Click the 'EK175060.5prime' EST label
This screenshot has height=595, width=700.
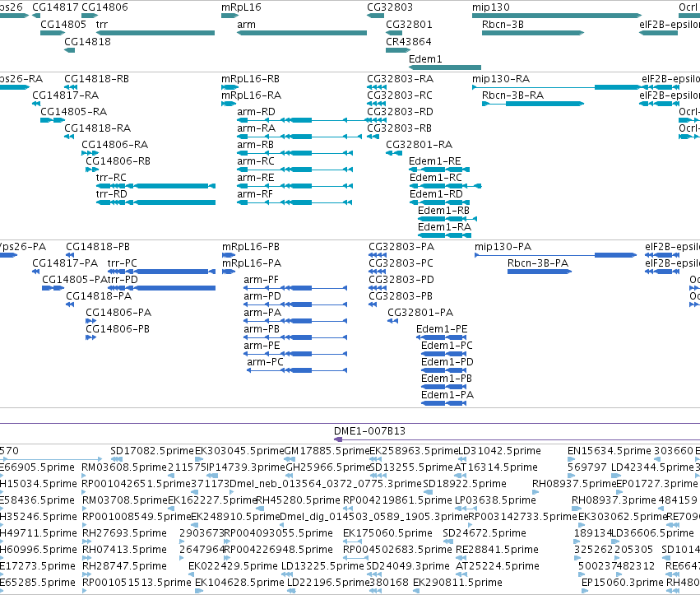point(387,533)
